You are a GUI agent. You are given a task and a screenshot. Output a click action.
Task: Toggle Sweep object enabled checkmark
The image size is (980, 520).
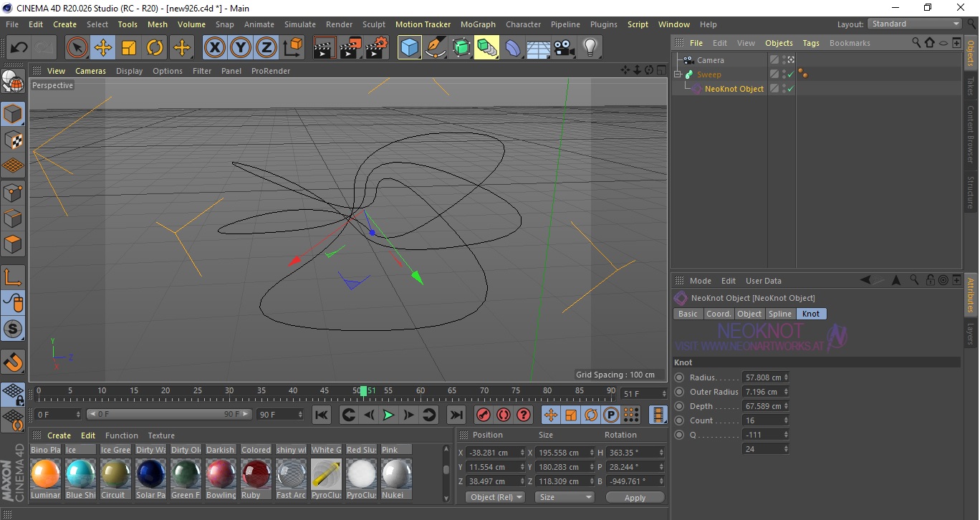tap(790, 74)
